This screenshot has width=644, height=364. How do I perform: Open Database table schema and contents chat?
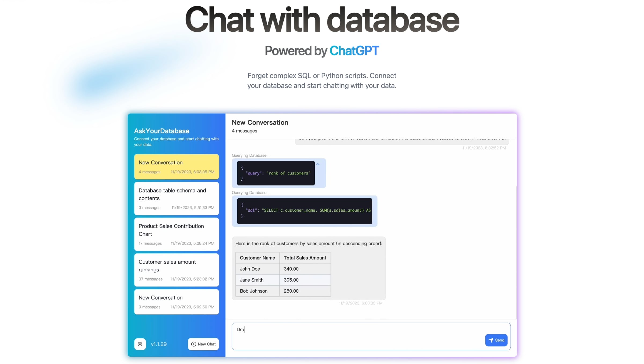click(x=176, y=198)
